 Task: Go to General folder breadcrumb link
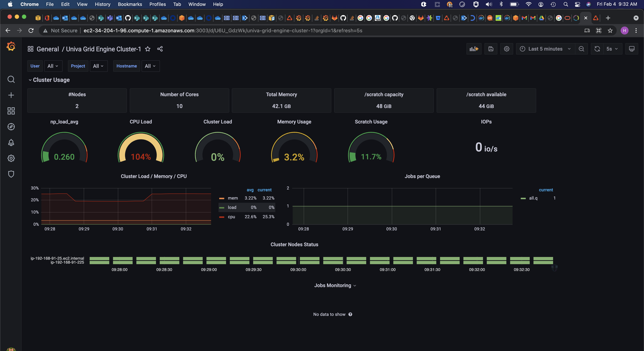(48, 49)
